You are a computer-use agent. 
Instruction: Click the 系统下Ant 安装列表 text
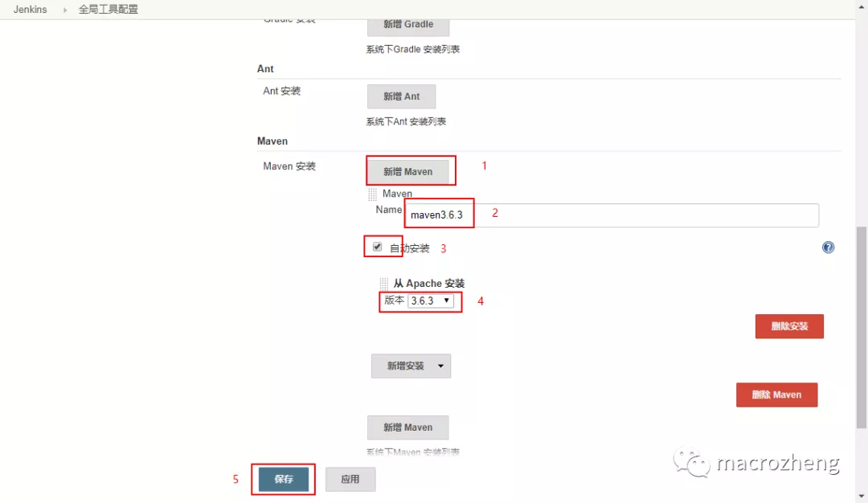pos(406,121)
